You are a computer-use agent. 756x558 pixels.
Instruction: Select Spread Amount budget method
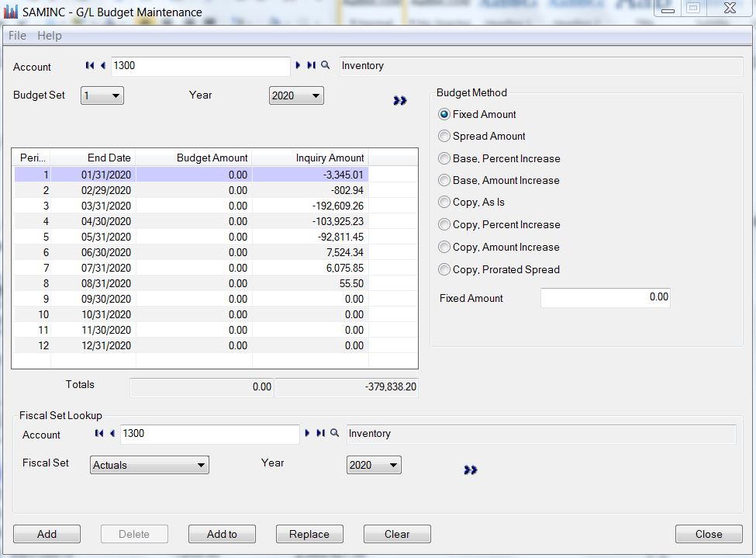coord(444,136)
